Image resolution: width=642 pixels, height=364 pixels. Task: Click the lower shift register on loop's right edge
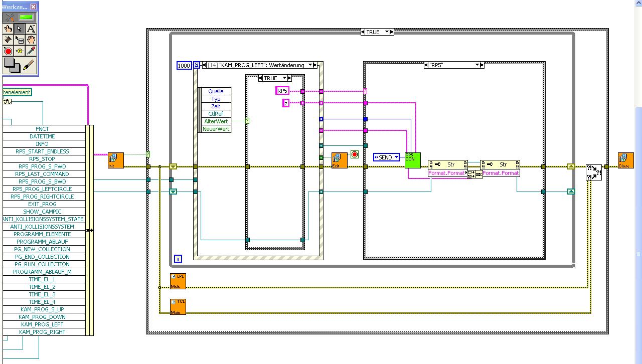point(571,192)
